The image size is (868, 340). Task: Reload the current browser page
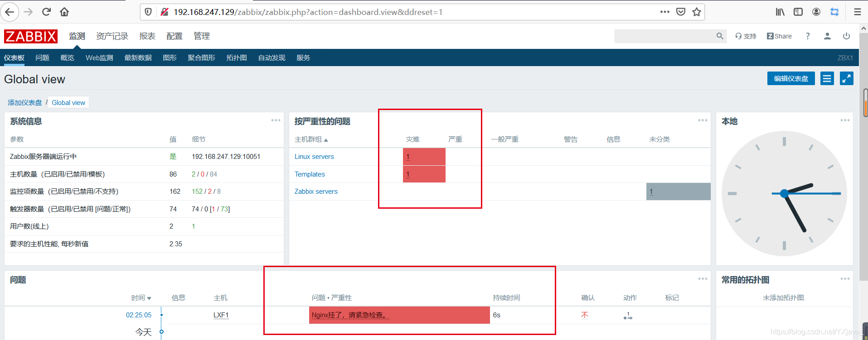46,12
